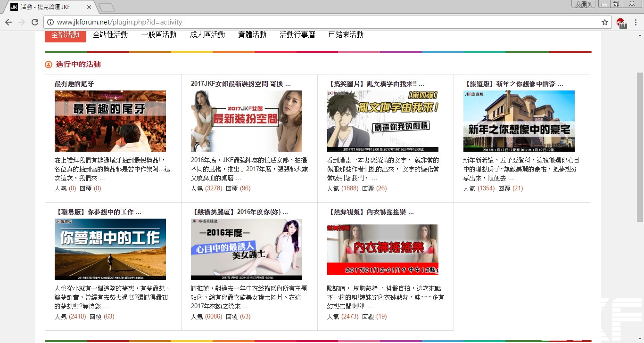Click description starting 在上禮拜我們有辦過尾牙

click(113, 169)
